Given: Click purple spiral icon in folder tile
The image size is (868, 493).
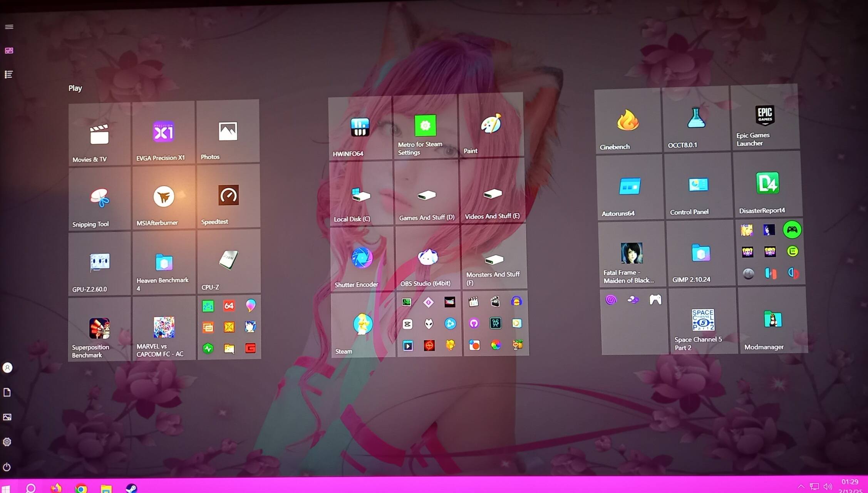Looking at the screenshot, I should tap(611, 300).
